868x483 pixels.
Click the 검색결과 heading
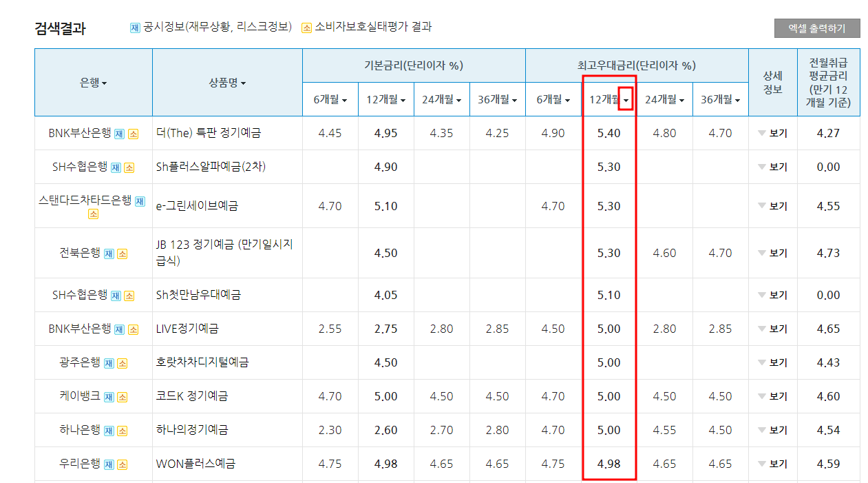point(60,29)
